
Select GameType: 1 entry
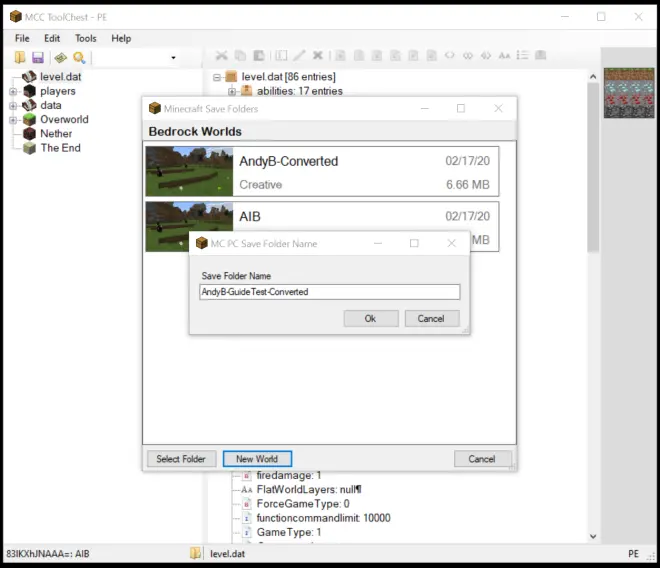[x=289, y=533]
